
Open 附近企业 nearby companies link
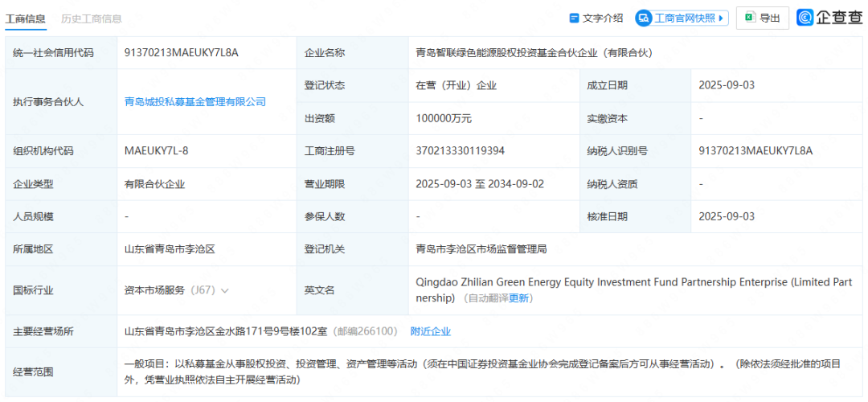pos(431,332)
